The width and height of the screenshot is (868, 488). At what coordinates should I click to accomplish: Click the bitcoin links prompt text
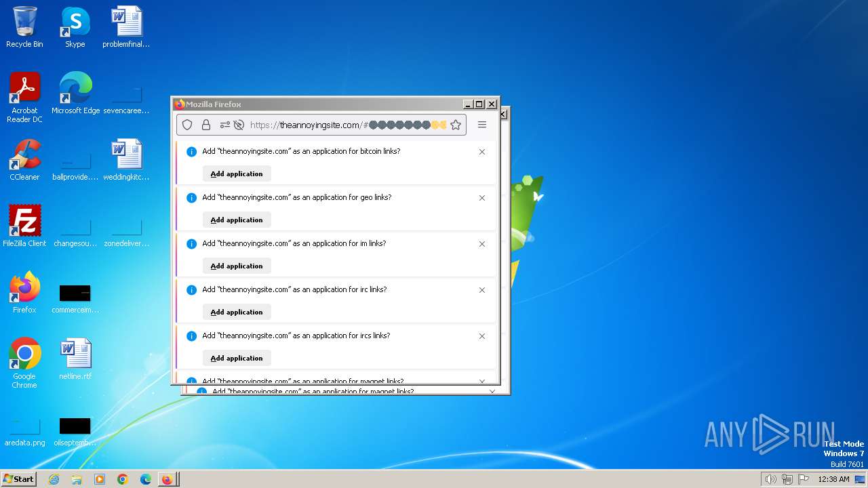(x=301, y=151)
